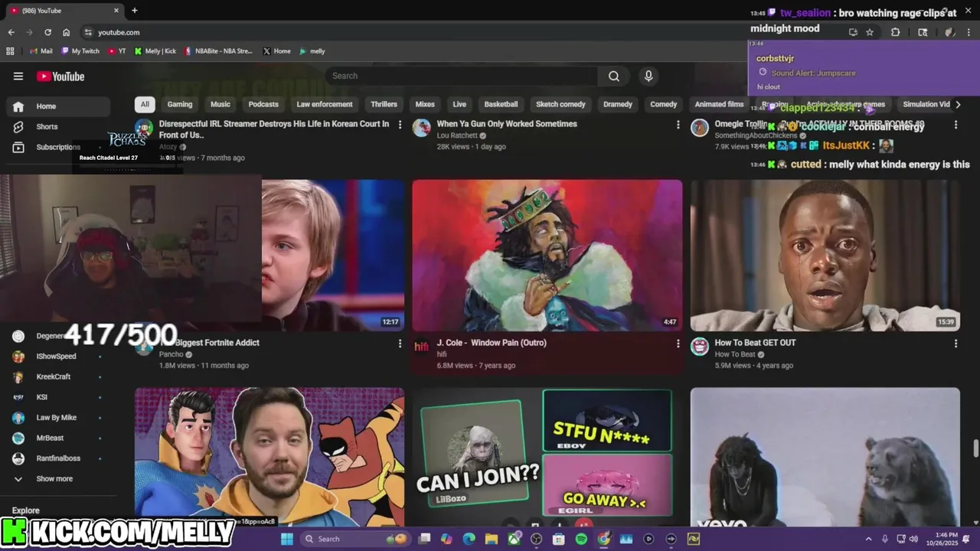The width and height of the screenshot is (980, 551).
Task: Open the YT bookmark
Action: 116,51
